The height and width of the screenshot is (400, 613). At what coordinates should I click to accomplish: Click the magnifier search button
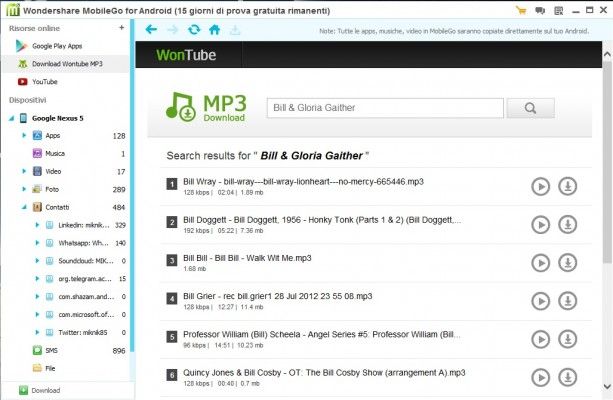(531, 108)
